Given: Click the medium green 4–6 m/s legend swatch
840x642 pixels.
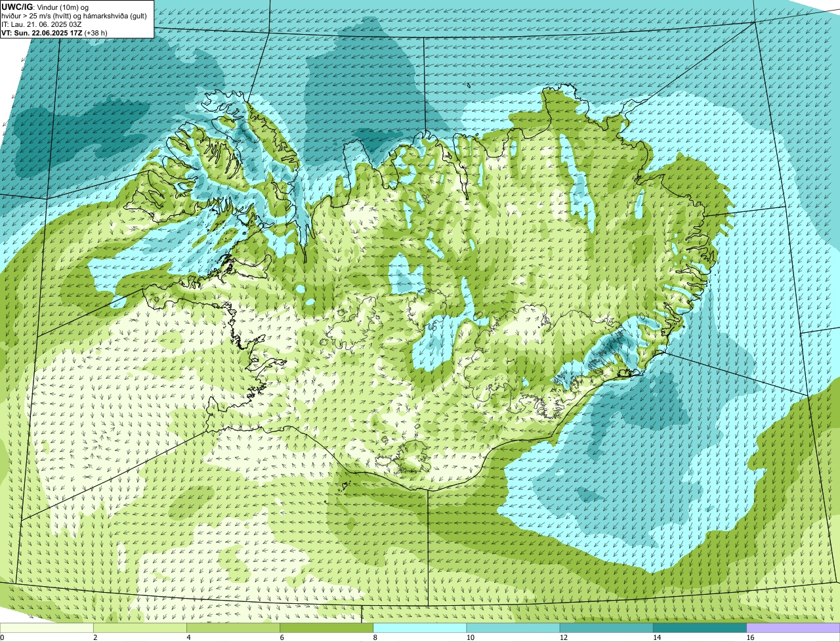Looking at the screenshot, I should point(233,628).
